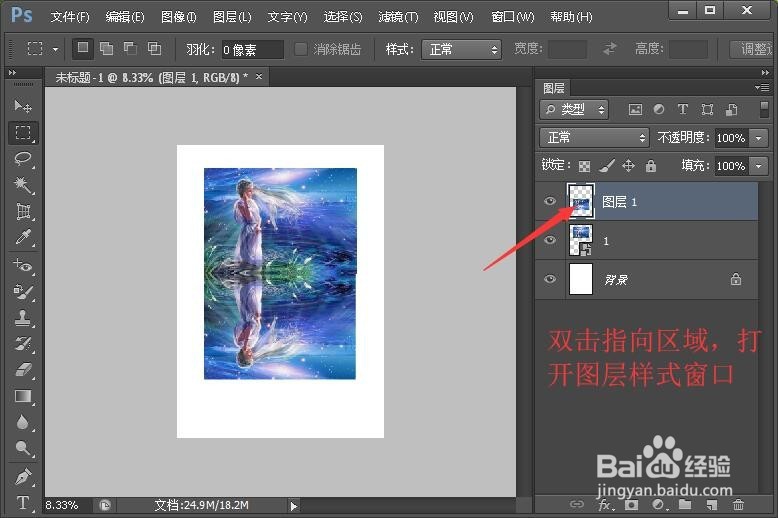This screenshot has height=518, width=778.
Task: Open the layers panel flyout menu
Action: pos(762,88)
